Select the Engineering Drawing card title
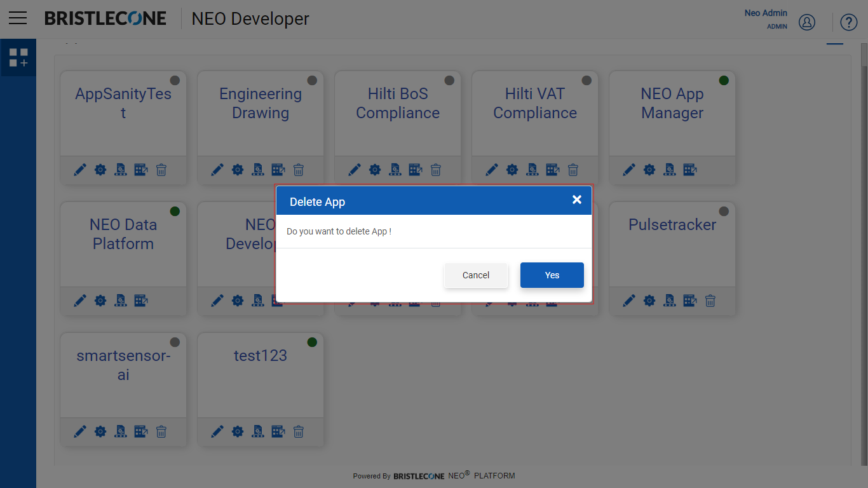Image resolution: width=868 pixels, height=488 pixels. point(261,103)
